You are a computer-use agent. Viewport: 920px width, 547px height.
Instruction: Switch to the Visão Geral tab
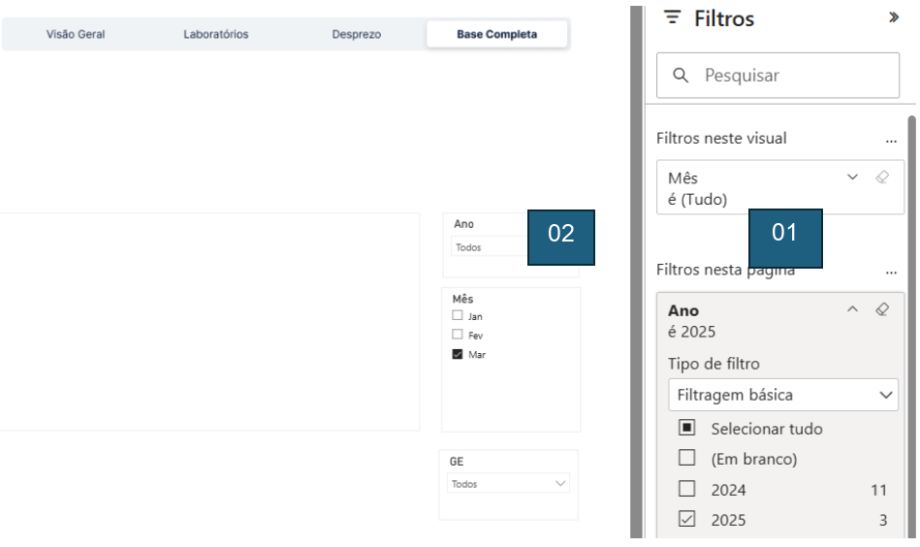point(76,34)
